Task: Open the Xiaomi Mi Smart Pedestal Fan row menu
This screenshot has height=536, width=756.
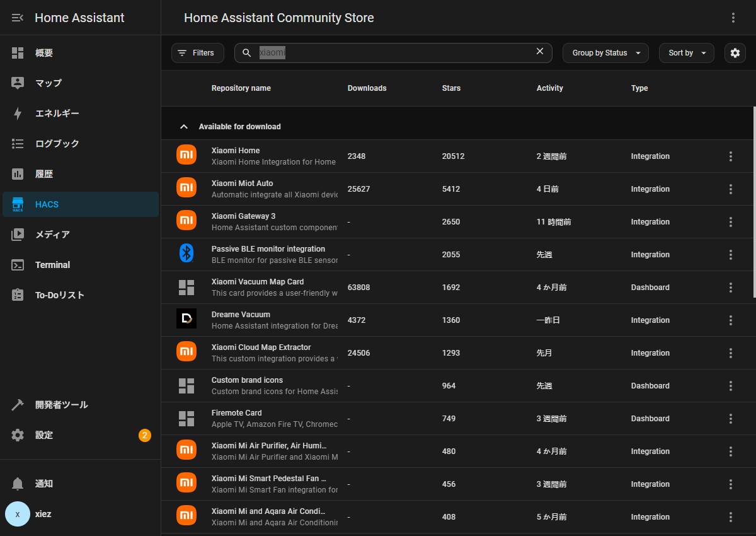Action: [x=731, y=484]
